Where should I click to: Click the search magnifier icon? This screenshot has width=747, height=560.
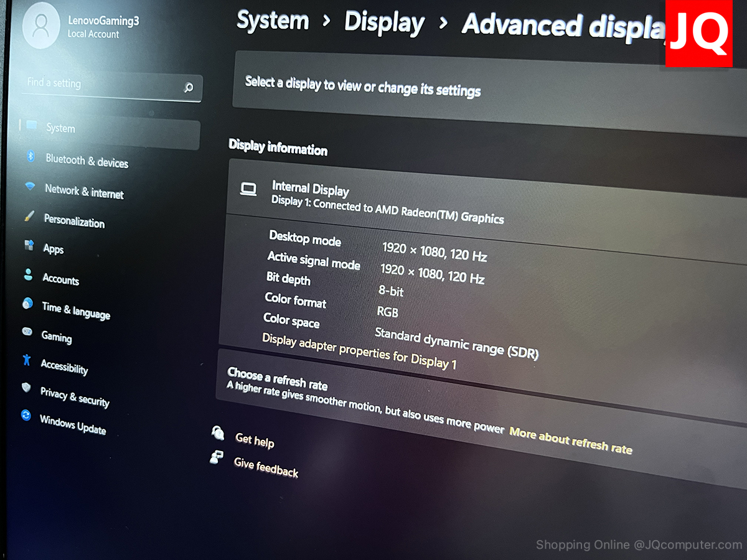189,88
